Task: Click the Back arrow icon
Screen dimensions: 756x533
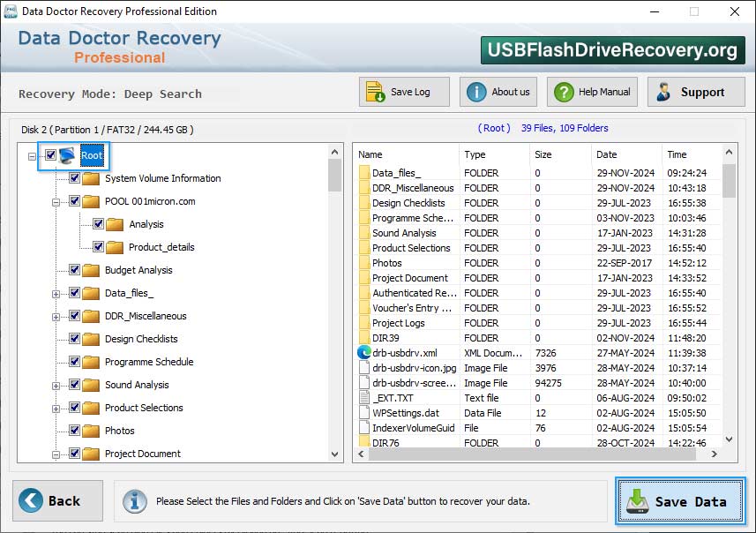Action: (30, 500)
